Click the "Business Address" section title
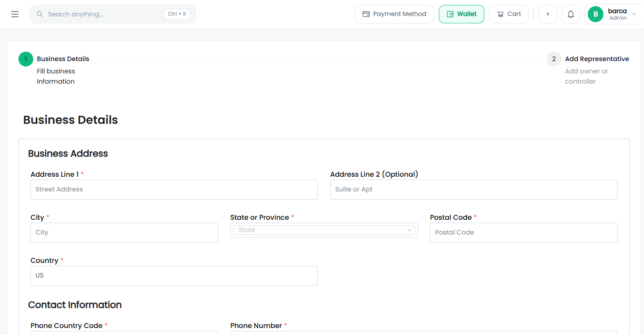Viewport: 644px width, 335px height. [68, 153]
